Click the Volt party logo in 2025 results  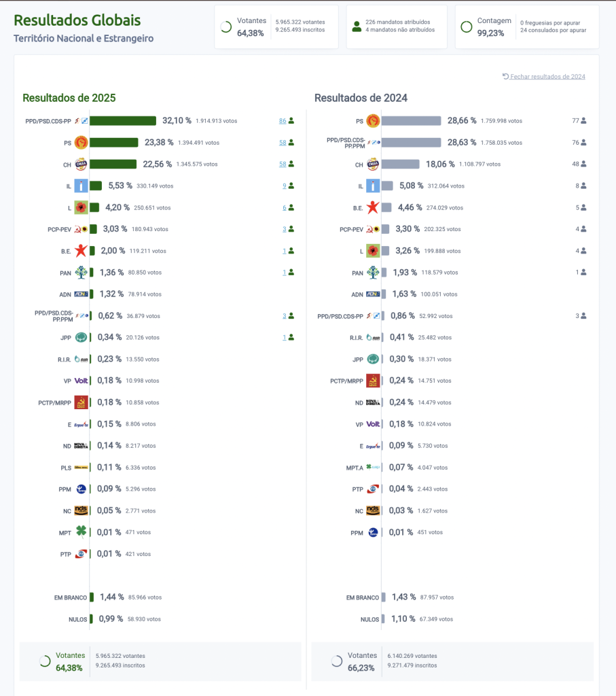(x=81, y=381)
